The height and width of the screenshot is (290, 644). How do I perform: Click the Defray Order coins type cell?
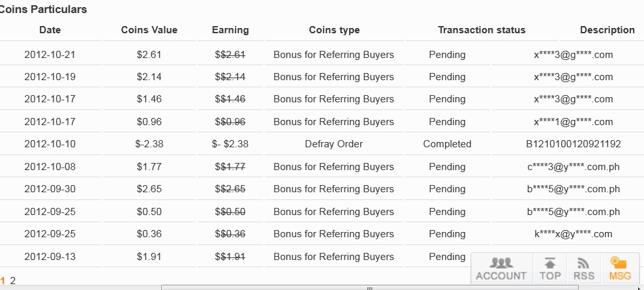[x=334, y=144]
